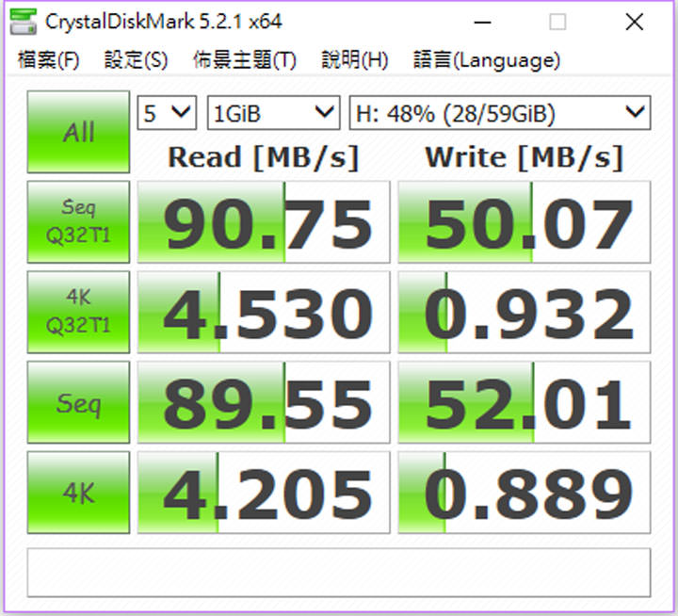Run all benchmarks with the All button
This screenshot has height=616, width=678.
coord(78,132)
